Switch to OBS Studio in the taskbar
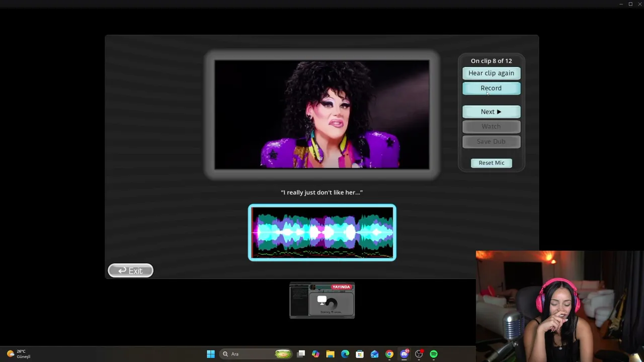 (x=419, y=354)
